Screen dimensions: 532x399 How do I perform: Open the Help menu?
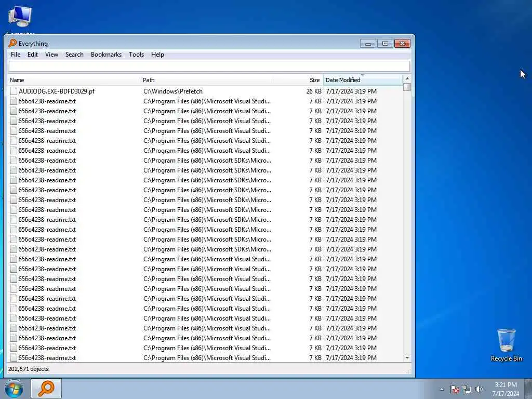(157, 54)
